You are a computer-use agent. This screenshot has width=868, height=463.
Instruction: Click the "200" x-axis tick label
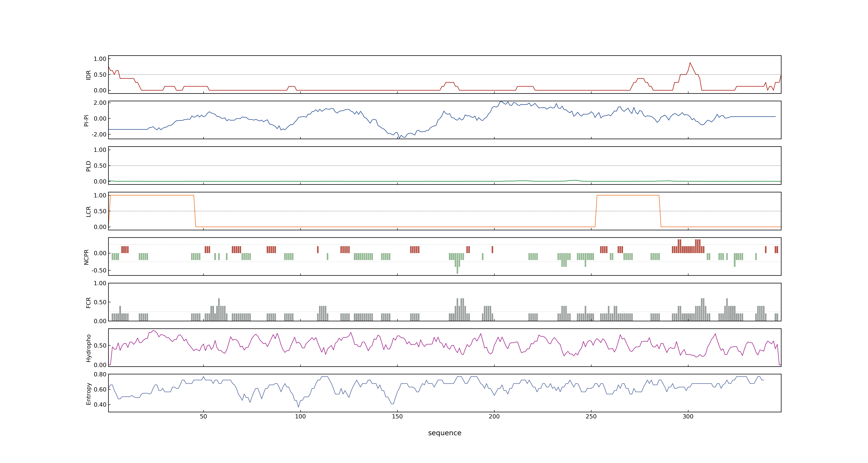coord(494,416)
